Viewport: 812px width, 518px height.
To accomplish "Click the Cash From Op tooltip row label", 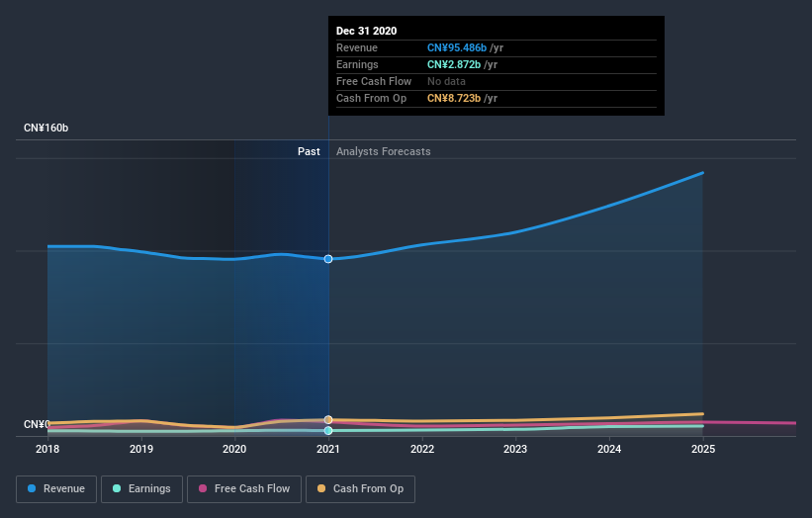I will coord(371,98).
